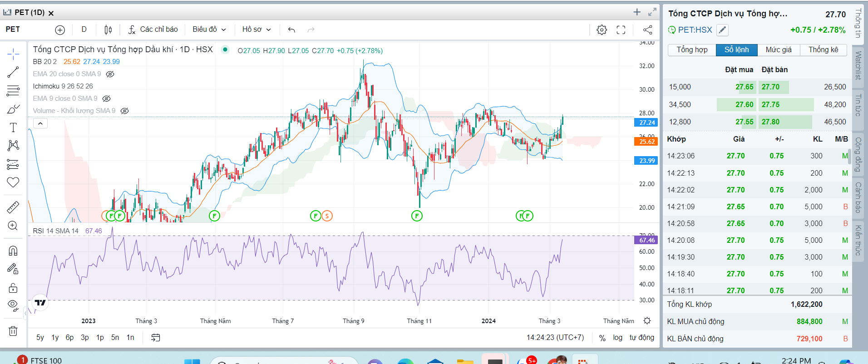The width and height of the screenshot is (868, 364).
Task: Switch to the Mức giá tab
Action: 779,50
